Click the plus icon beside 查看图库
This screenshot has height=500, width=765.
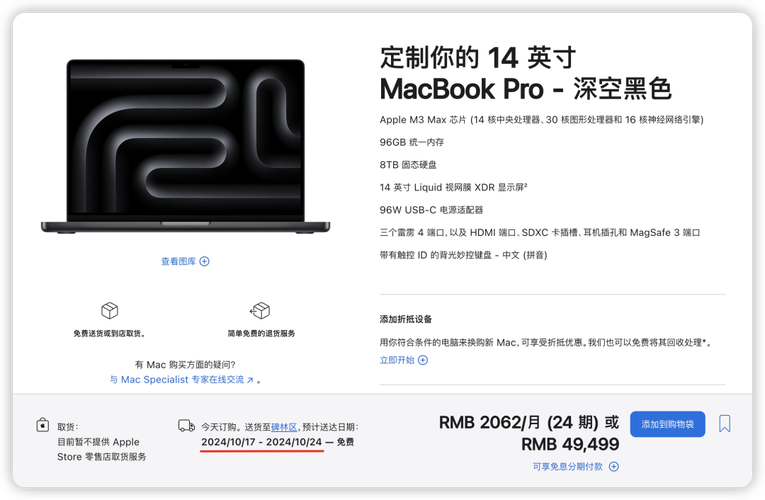204,261
